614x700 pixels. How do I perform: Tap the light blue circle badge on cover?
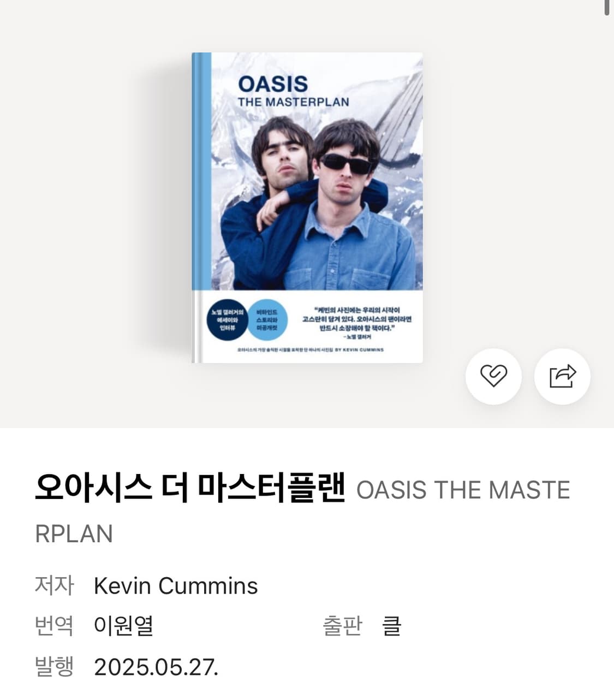(267, 320)
